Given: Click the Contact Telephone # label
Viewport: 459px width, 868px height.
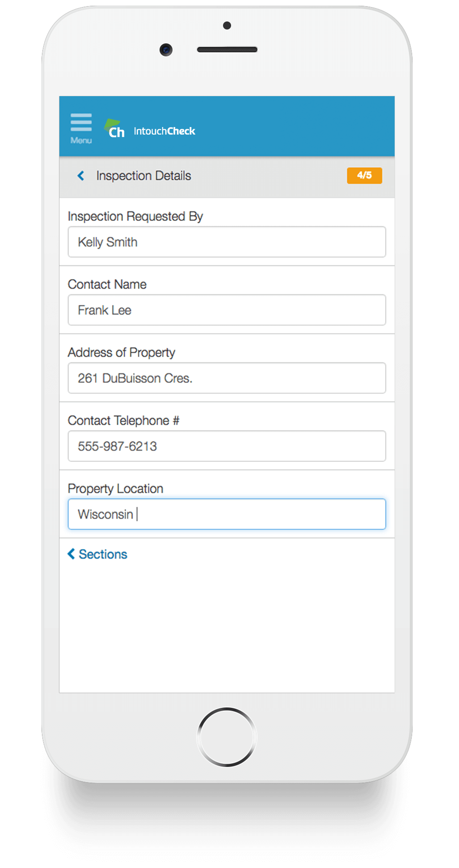Looking at the screenshot, I should pos(123,420).
